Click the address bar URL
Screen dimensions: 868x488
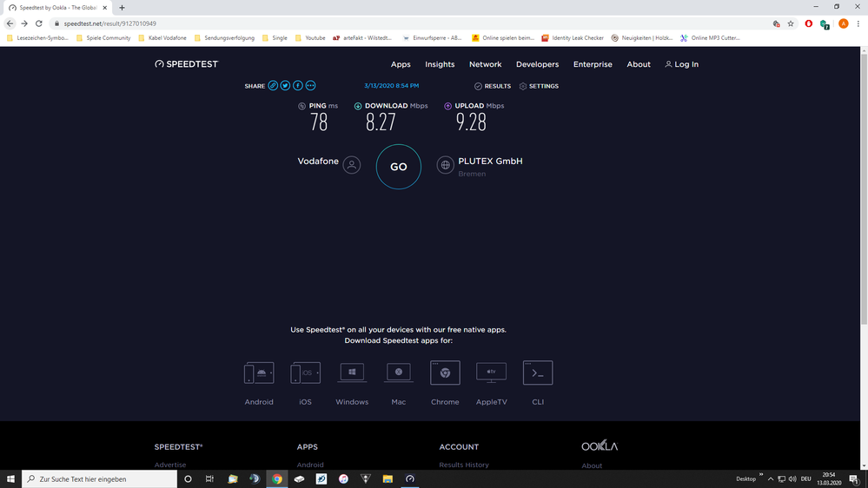point(109,23)
